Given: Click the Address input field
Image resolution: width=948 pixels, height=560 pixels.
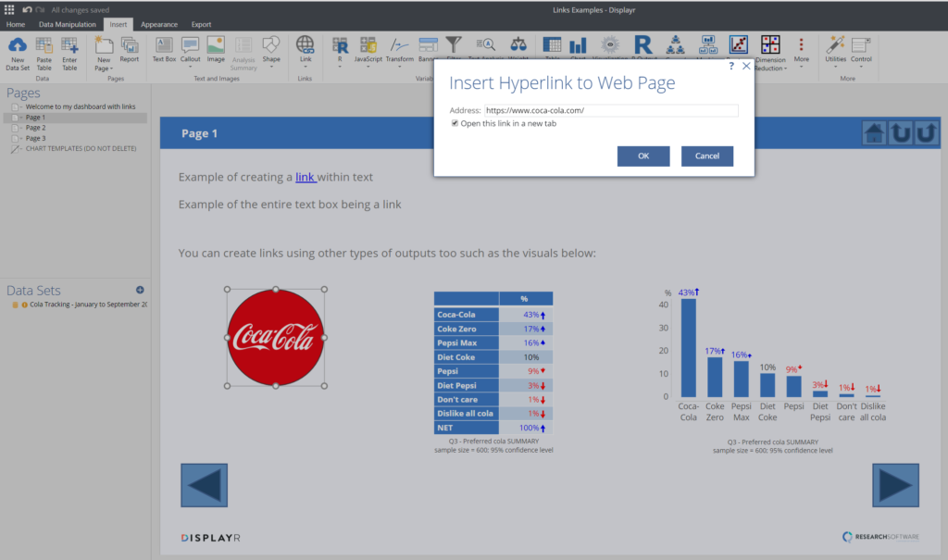Looking at the screenshot, I should tap(611, 110).
